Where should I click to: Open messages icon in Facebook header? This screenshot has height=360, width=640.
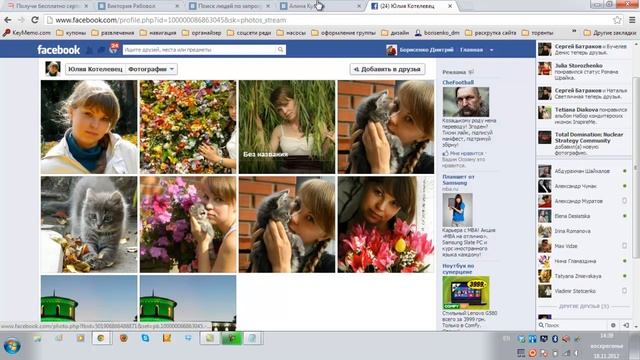[x=101, y=50]
